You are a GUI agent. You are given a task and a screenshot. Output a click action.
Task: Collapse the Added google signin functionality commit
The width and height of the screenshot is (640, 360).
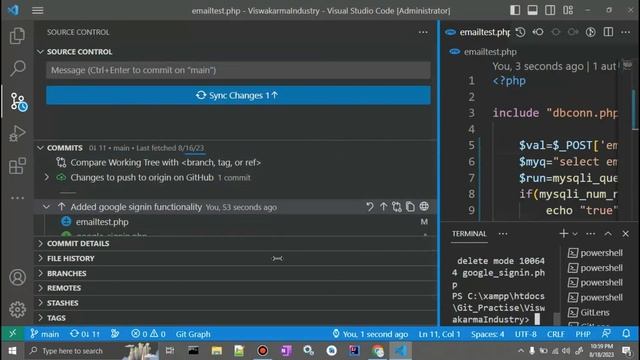(x=47, y=207)
